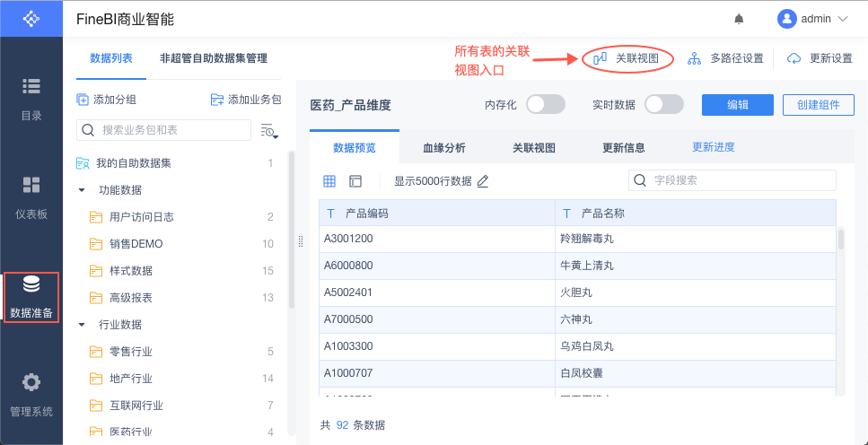Click the 创建组件 button
Viewport: 868px width, 445px height.
pos(819,104)
